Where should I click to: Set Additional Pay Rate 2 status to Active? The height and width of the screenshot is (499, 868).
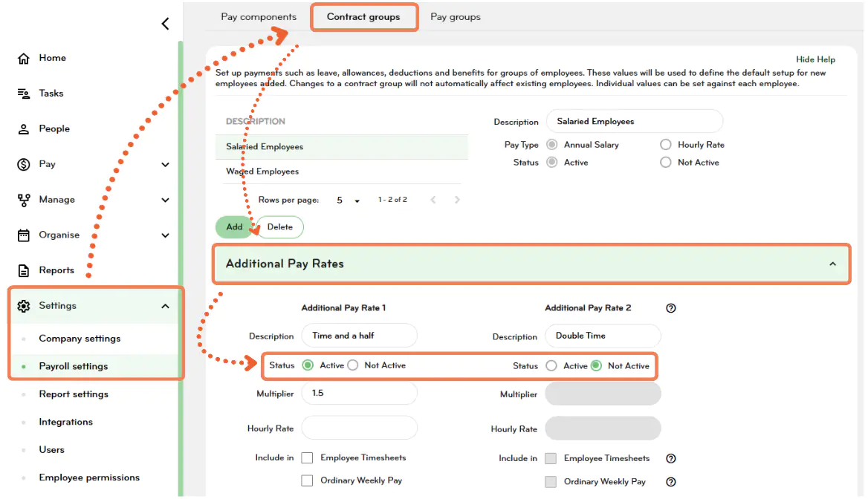[553, 365]
